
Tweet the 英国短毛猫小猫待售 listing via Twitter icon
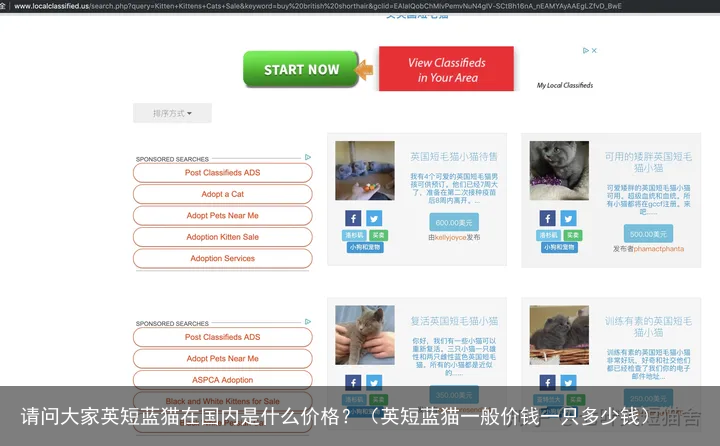coord(374,218)
